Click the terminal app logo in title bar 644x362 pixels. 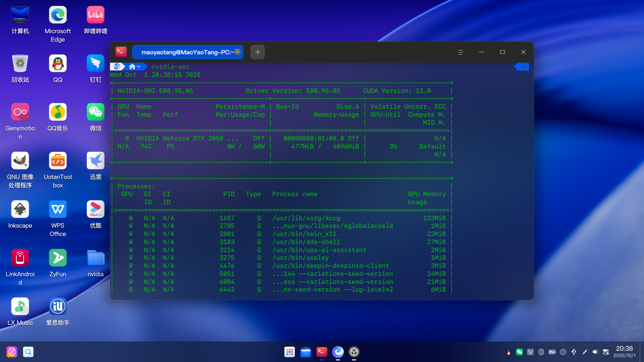(121, 52)
